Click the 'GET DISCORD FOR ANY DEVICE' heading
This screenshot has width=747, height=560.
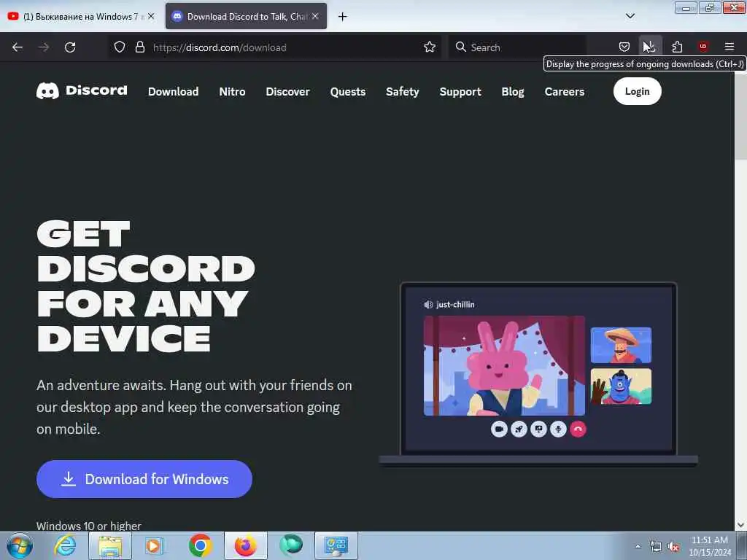click(x=145, y=286)
